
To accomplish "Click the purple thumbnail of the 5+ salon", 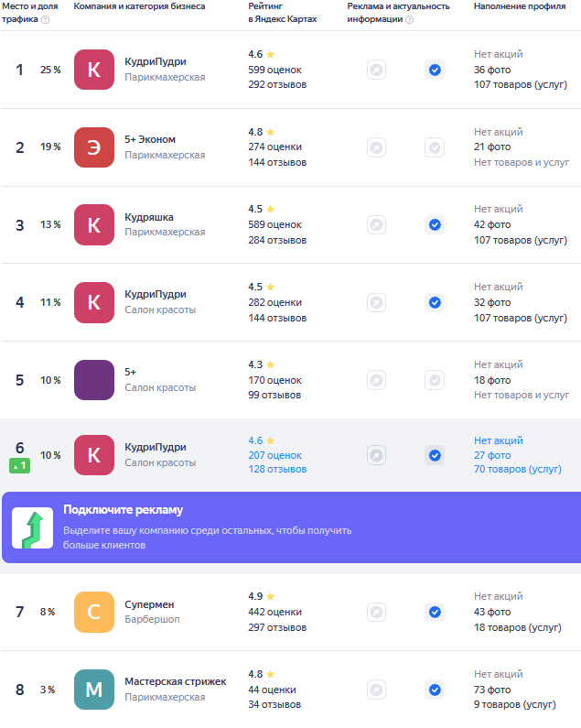I will click(93, 380).
